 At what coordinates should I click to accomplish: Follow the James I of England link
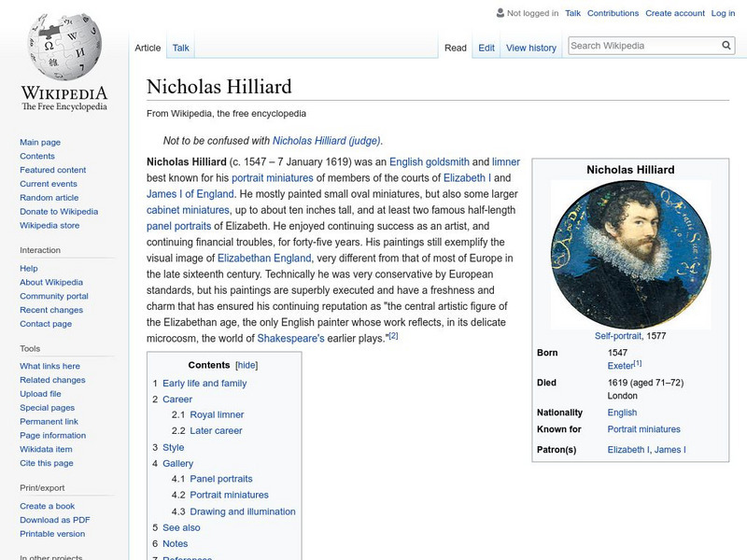point(190,194)
